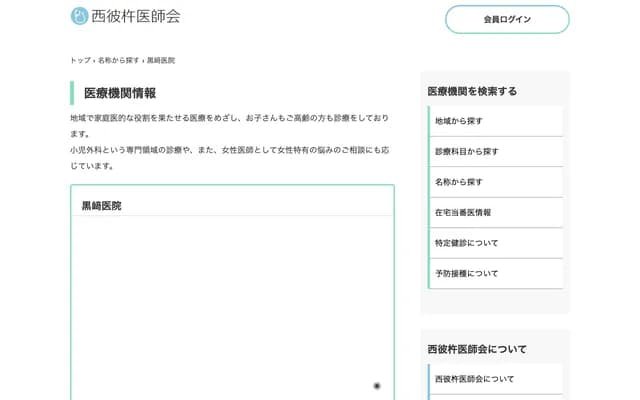
Task: Click the 医療機関情報 page heading
Action: tap(120, 93)
